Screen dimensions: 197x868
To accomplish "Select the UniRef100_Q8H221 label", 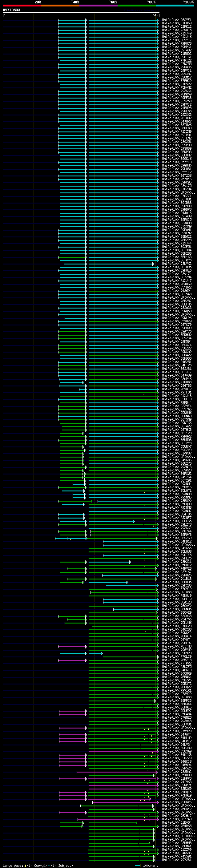I will click(x=177, y=562).
